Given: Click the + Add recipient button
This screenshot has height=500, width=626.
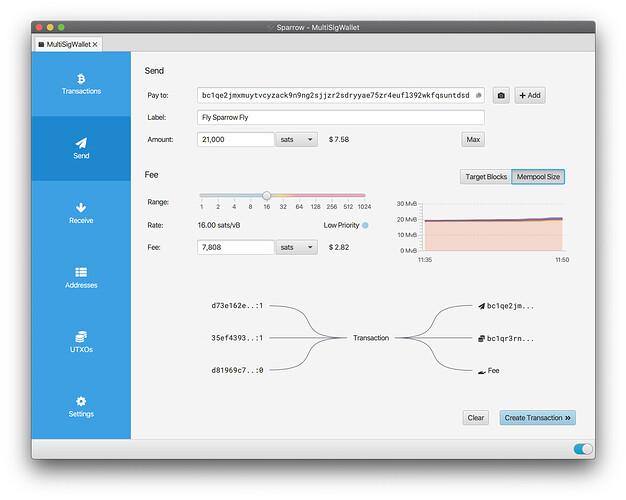Looking at the screenshot, I should (530, 95).
